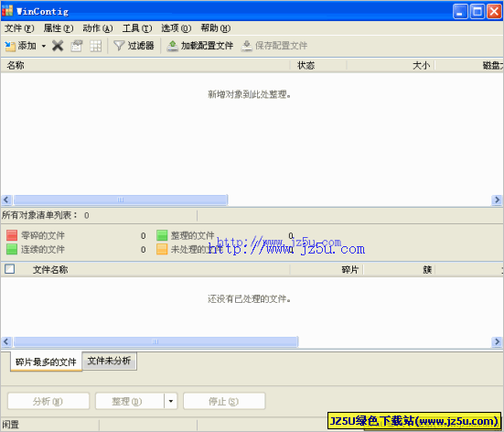Click 保存配置文件 to save a profile
This screenshot has height=432, width=504.
pos(274,46)
